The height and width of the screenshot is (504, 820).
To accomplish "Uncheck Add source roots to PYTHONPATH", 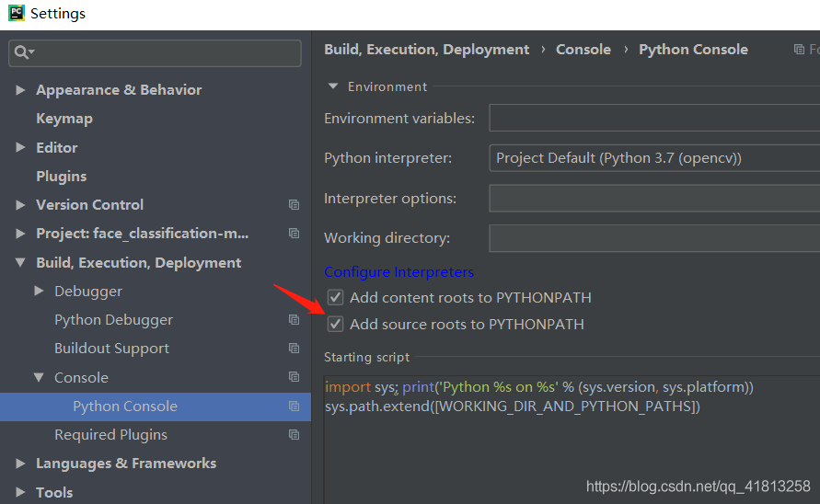I will pos(335,324).
